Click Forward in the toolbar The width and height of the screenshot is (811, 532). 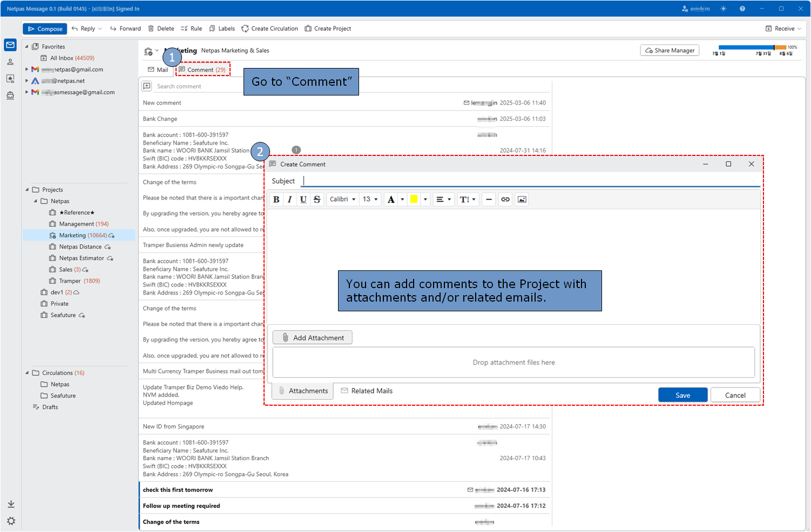coord(125,29)
